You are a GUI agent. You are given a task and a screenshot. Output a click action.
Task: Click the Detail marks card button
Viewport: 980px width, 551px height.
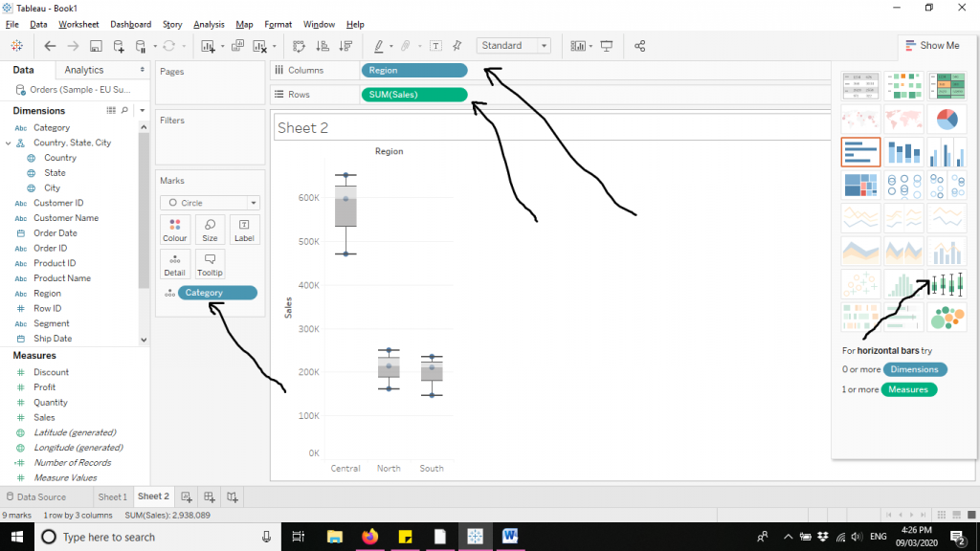click(x=175, y=264)
